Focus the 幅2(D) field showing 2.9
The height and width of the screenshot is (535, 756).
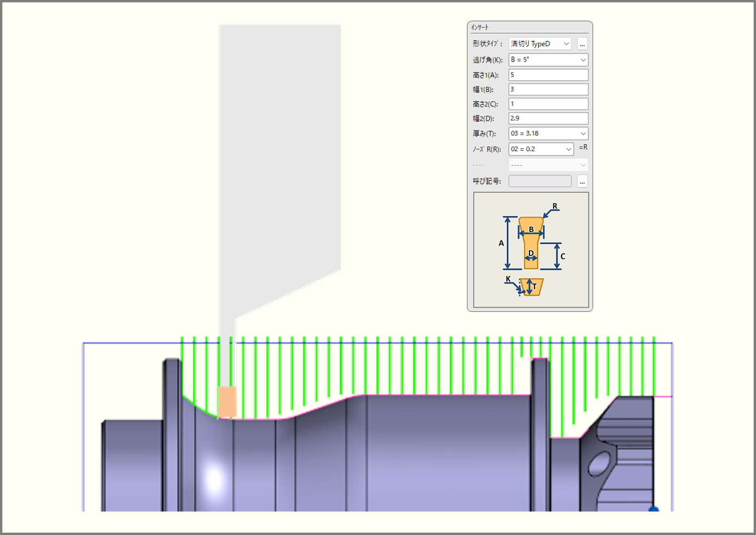tap(548, 118)
